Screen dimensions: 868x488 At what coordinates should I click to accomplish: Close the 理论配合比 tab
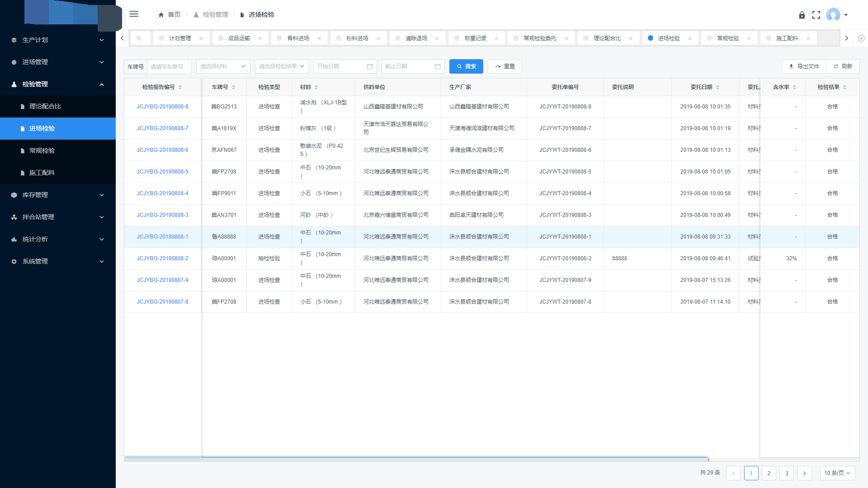[x=631, y=38]
